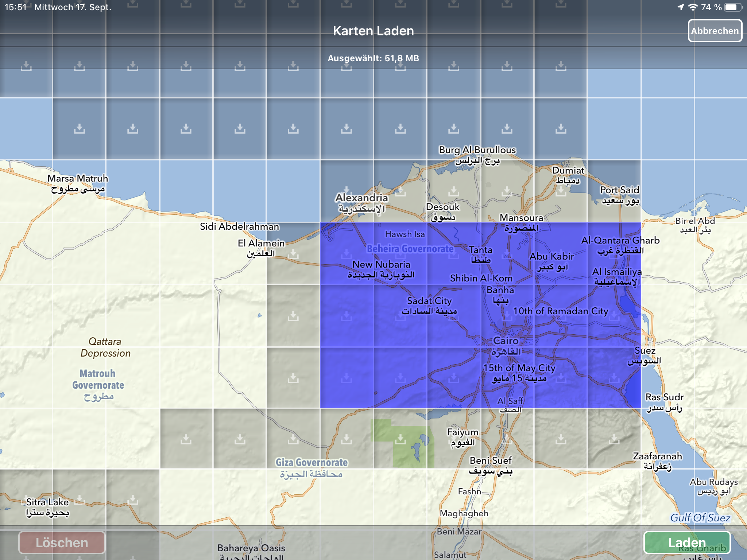The image size is (747, 560).
Task: Tap the download icon above the Alexandria label
Action: tap(347, 191)
